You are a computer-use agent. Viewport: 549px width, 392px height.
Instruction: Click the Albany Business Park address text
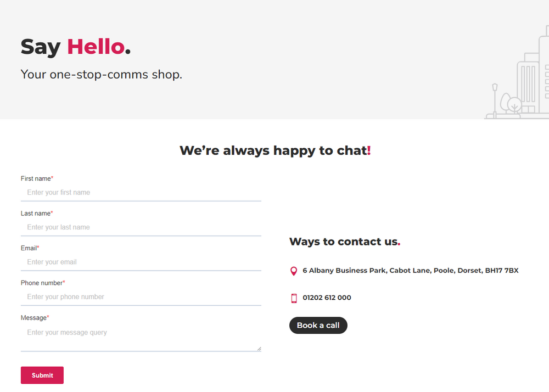(410, 270)
